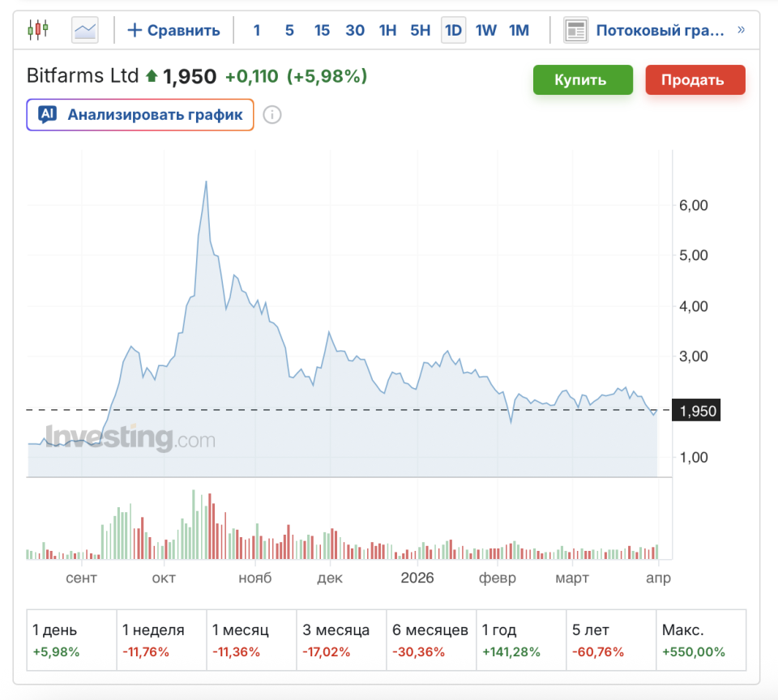
Task: Select the 1D daily interval
Action: (x=454, y=30)
